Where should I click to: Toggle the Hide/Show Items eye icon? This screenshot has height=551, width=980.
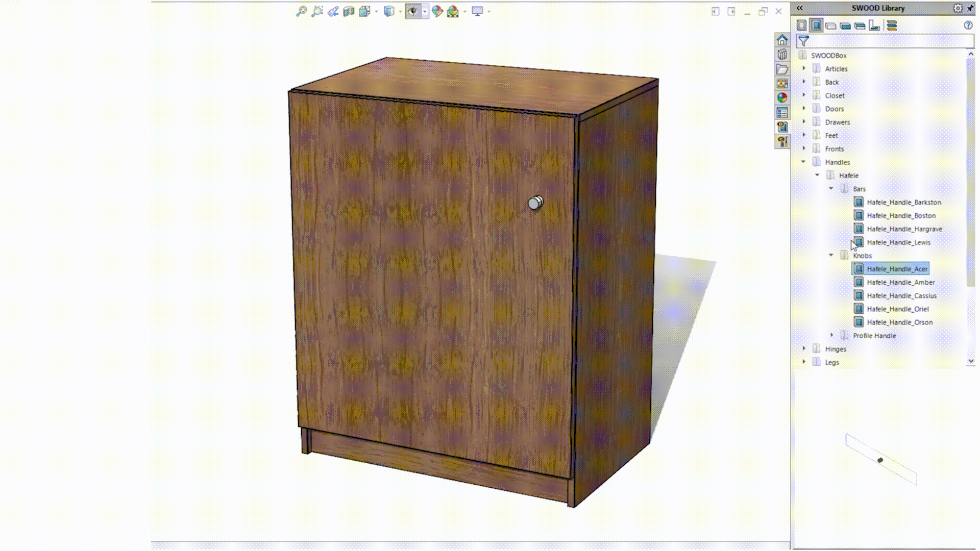(413, 11)
